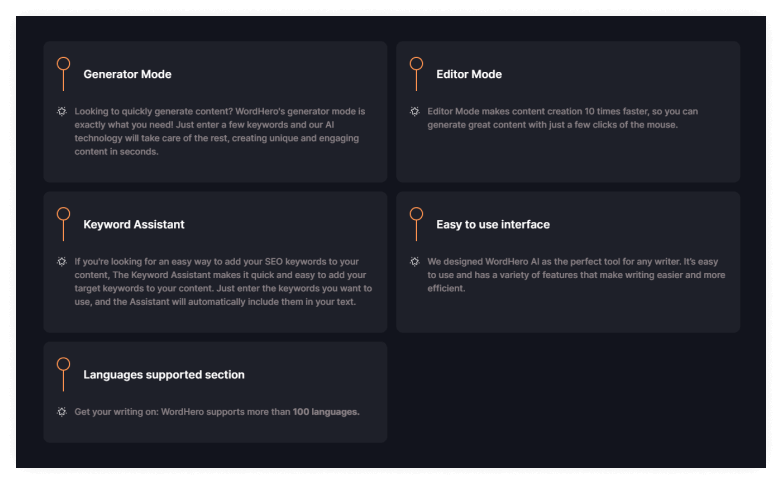Click gear bullet in Easy to use interface card

414,261
